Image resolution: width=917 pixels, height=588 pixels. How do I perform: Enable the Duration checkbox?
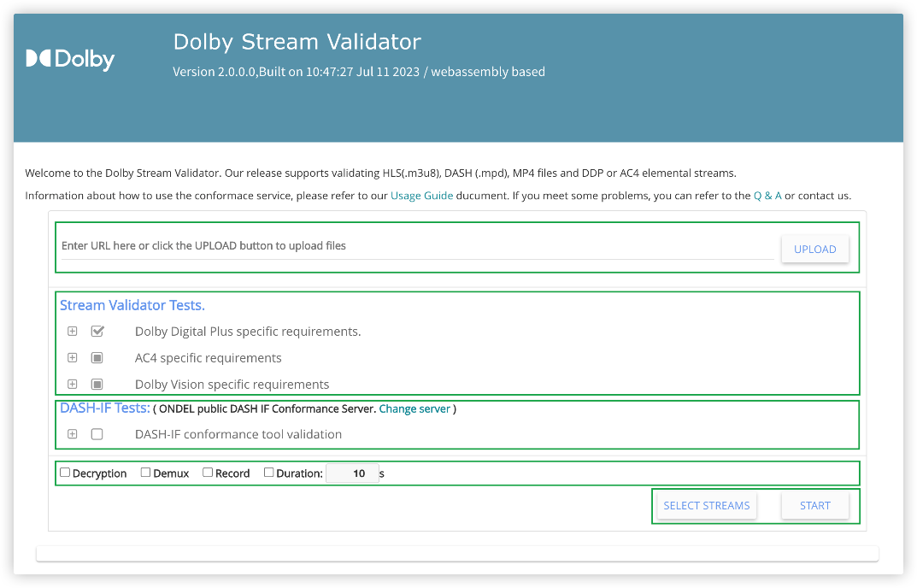[269, 473]
